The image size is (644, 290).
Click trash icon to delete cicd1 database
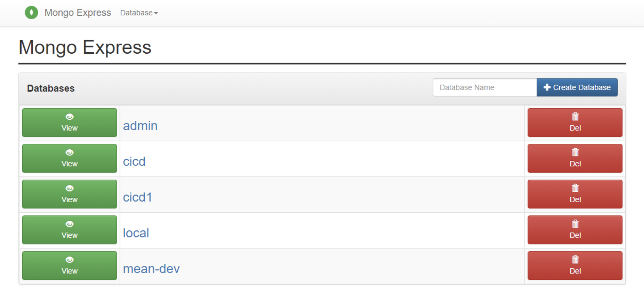click(x=575, y=188)
